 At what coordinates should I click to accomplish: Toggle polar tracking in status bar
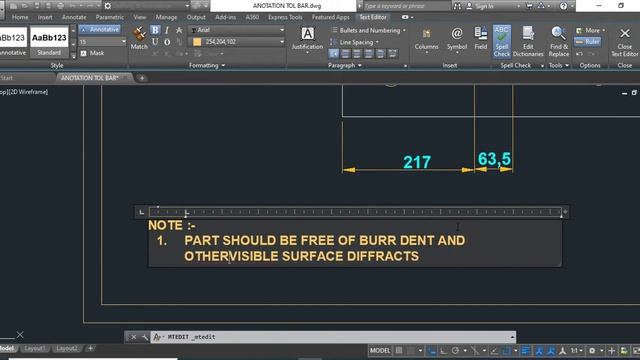point(455,351)
